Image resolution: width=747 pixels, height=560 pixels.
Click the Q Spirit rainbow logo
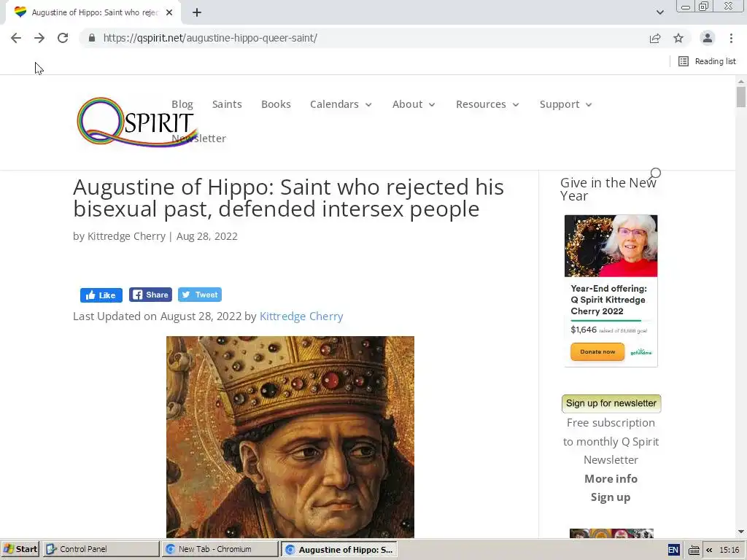pos(136,122)
